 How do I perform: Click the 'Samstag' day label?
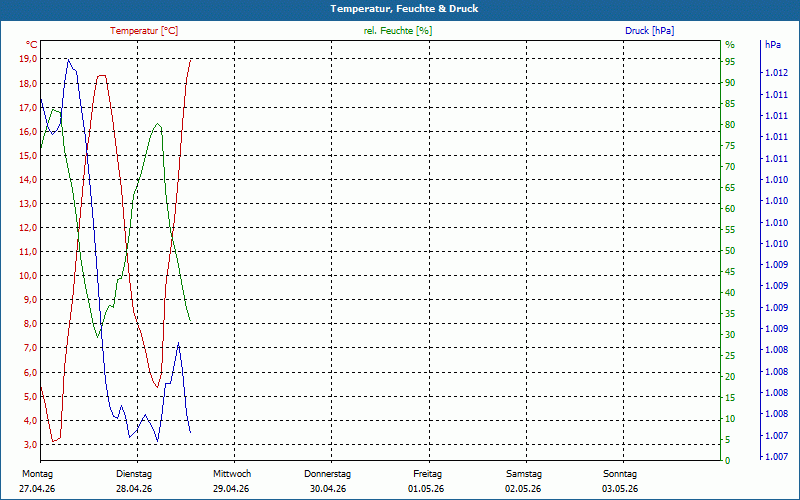(524, 474)
